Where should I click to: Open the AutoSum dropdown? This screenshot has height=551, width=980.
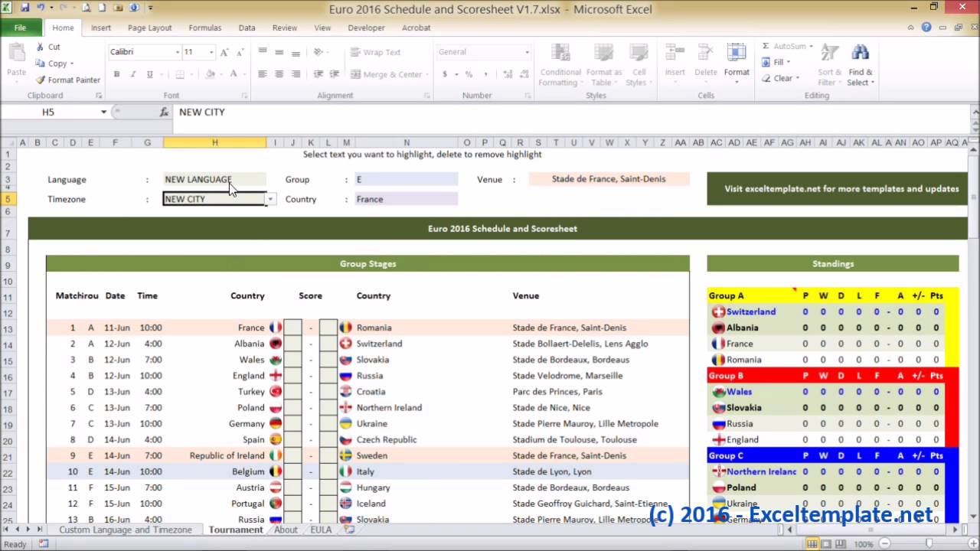coord(811,47)
